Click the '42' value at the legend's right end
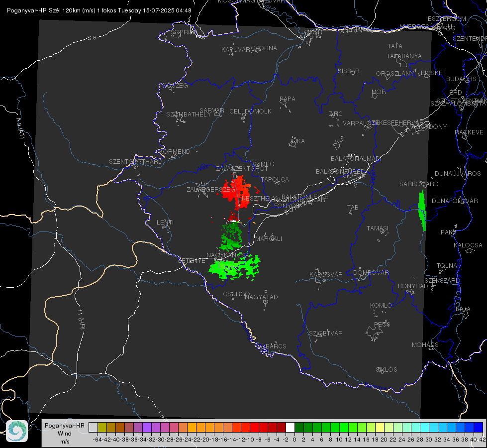The image size is (487, 448). coord(482,440)
